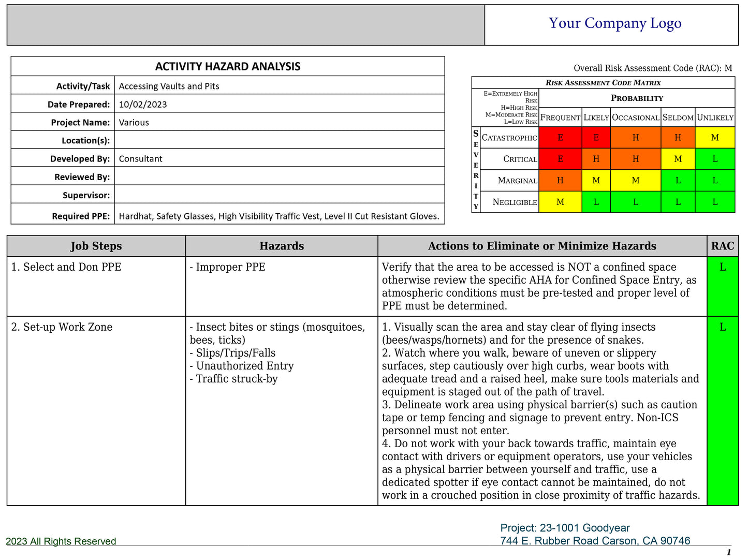The image size is (748, 560).
Task: Click the Required PPE field text
Action: (x=278, y=216)
